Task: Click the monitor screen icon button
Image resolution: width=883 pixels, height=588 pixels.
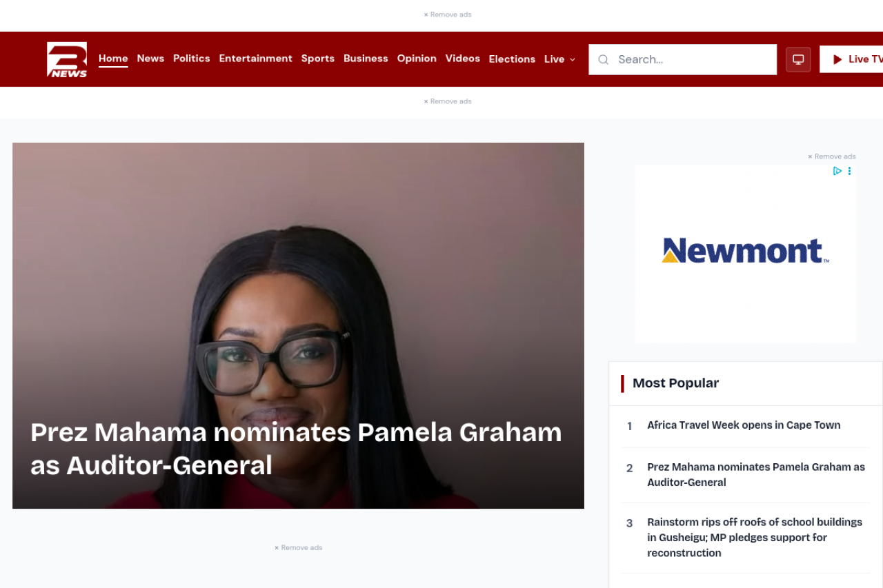Action: click(x=798, y=59)
